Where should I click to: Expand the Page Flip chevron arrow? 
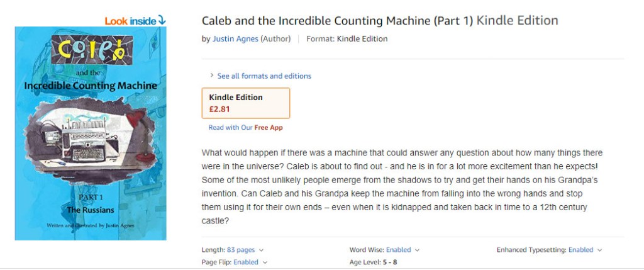(265, 262)
